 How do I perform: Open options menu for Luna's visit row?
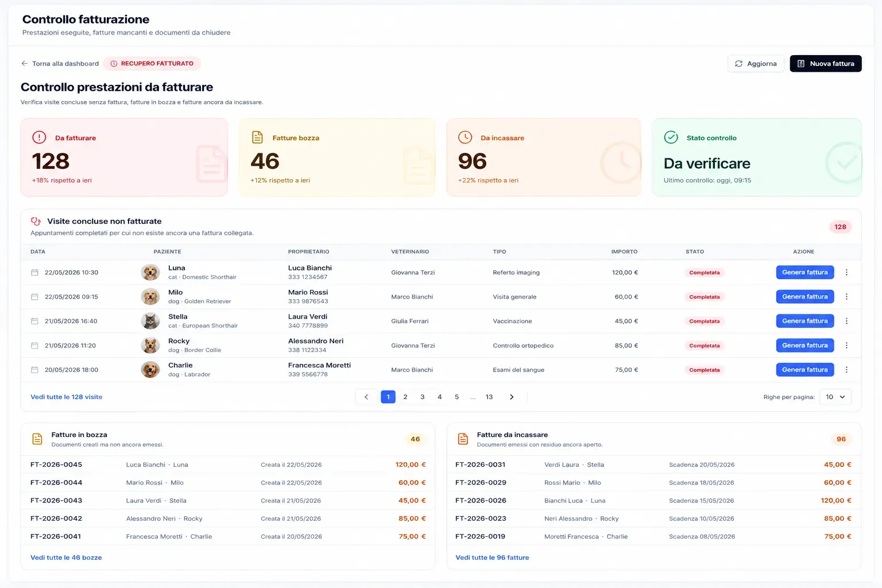pos(846,273)
